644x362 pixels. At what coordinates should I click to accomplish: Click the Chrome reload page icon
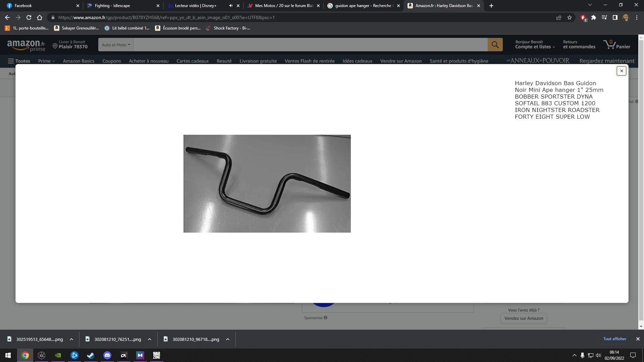pyautogui.click(x=29, y=17)
